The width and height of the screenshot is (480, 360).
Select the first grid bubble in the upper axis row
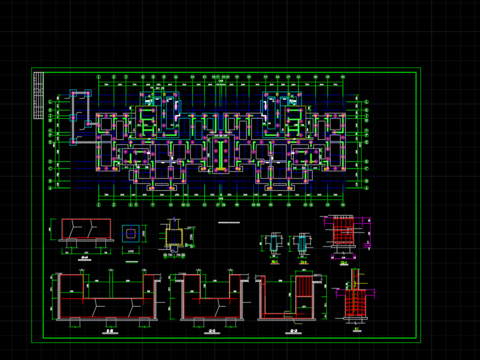tap(99, 77)
